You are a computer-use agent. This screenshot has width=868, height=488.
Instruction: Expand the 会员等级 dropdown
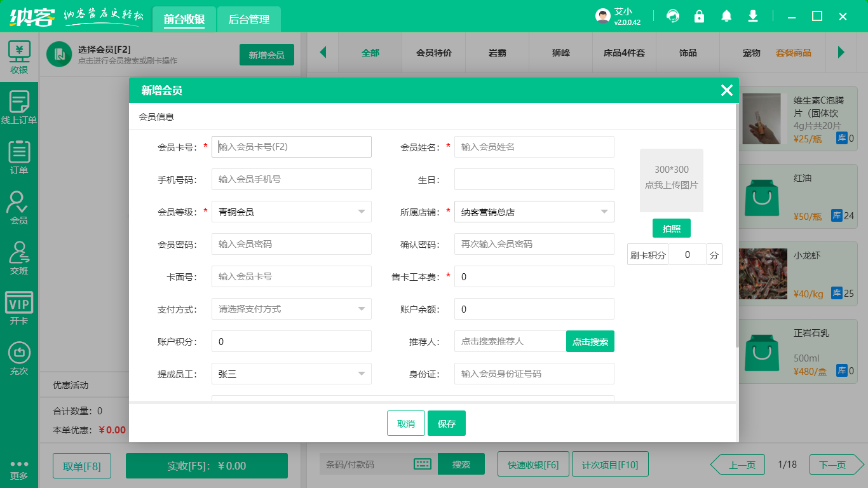click(361, 212)
